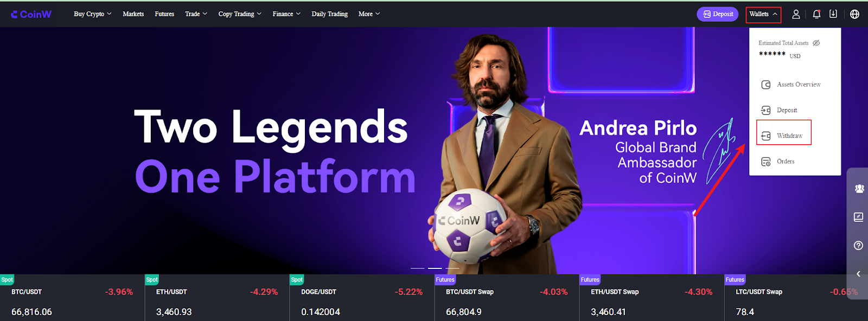868x321 pixels.
Task: Open customer support headset icon on sidebar
Action: [859, 189]
